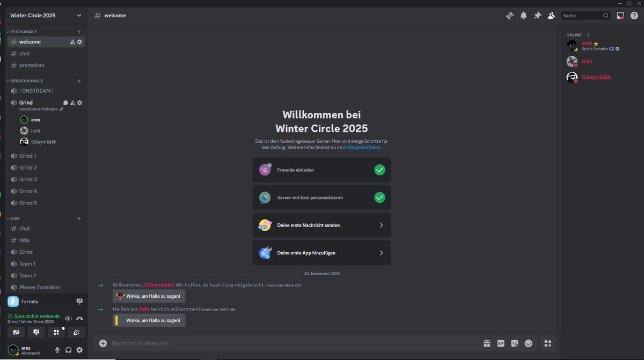644x360 pixels.
Task: Share your screen button in voice panel
Action: click(x=36, y=332)
